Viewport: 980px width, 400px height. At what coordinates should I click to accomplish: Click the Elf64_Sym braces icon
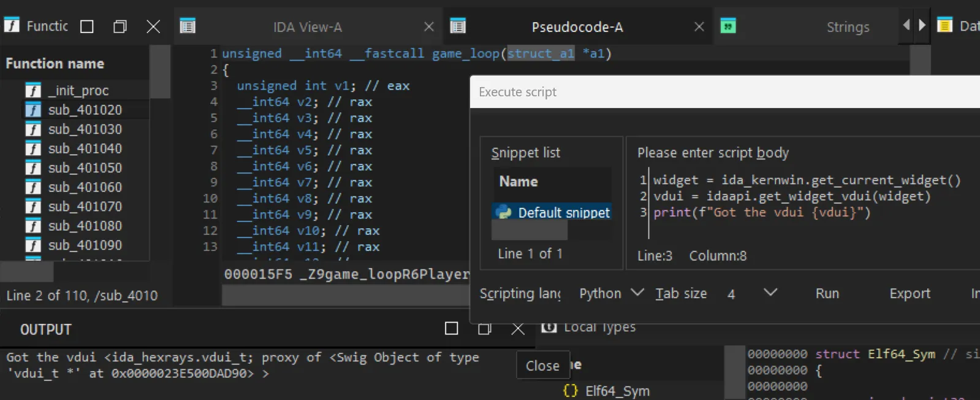click(x=571, y=391)
